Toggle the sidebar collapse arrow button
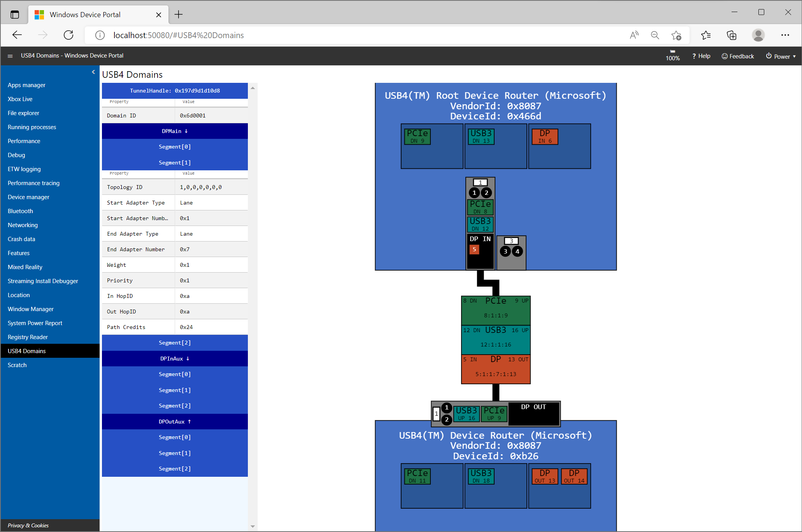The image size is (802, 532). (94, 72)
